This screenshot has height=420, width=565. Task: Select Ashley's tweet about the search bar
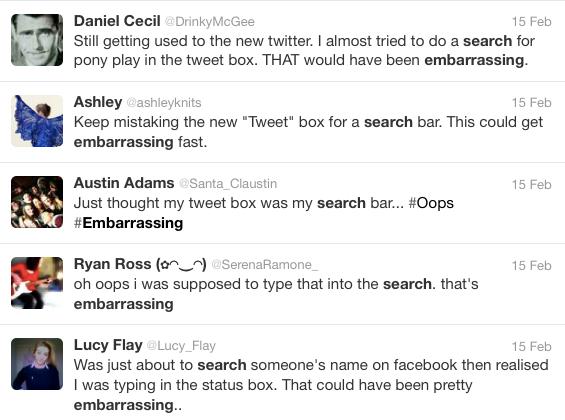click(x=282, y=122)
